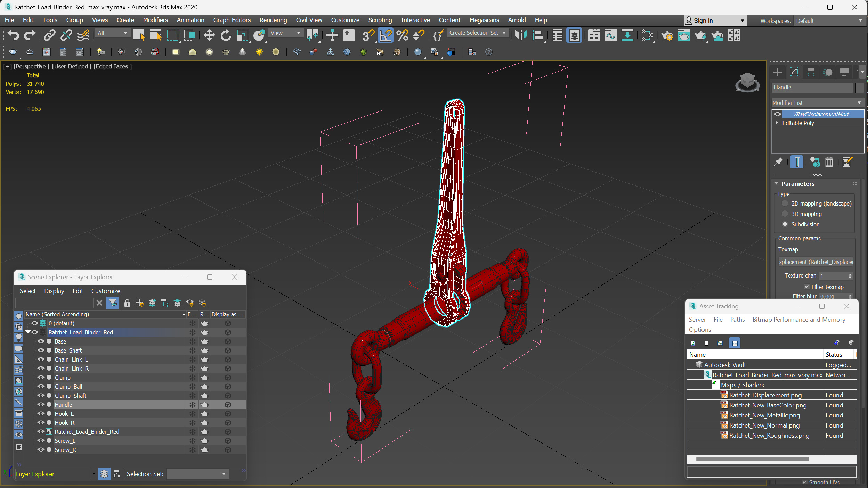Image resolution: width=868 pixels, height=488 pixels.
Task: Activate the Select and Scale tool
Action: (x=242, y=35)
